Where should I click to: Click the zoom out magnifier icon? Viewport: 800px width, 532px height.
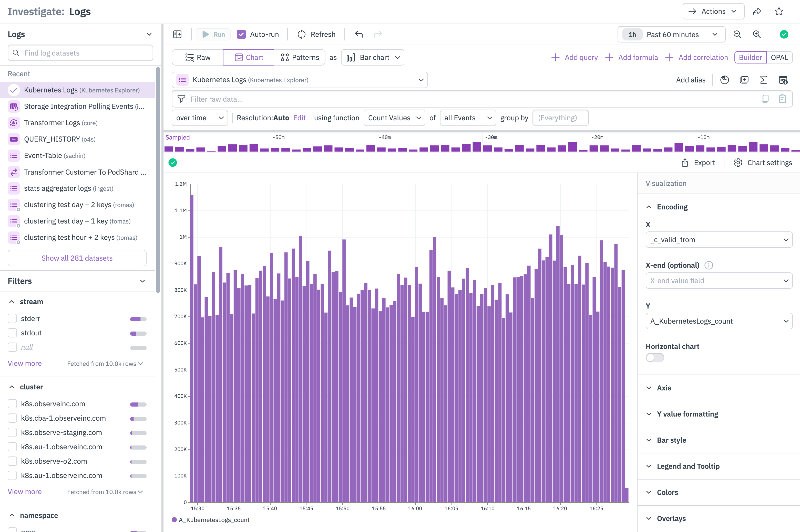[x=737, y=34]
